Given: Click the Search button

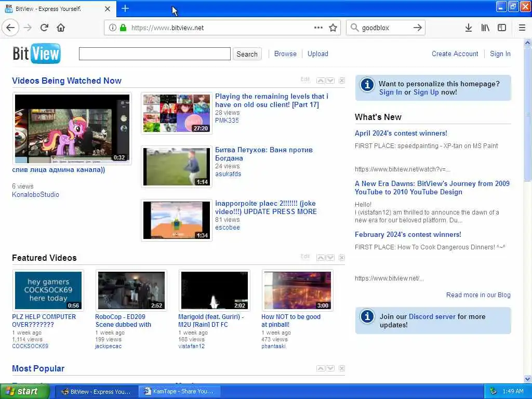Looking at the screenshot, I should point(247,54).
